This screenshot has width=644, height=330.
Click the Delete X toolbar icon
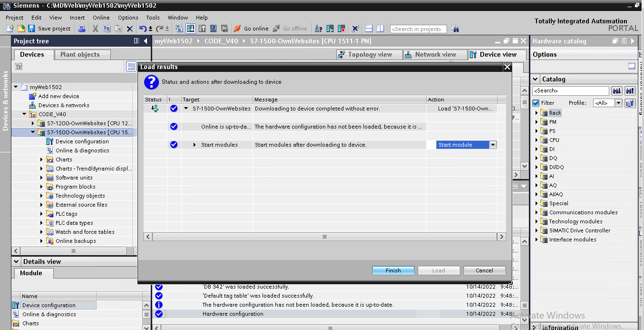[129, 29]
